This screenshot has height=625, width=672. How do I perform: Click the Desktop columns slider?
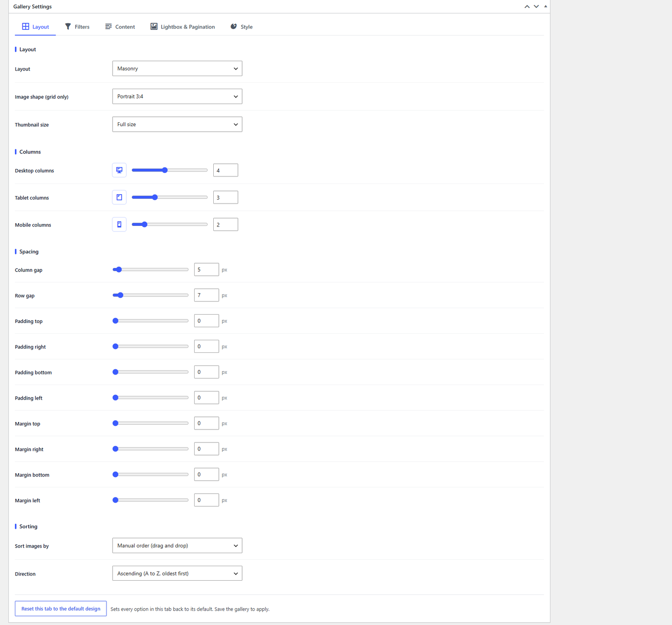coord(170,170)
